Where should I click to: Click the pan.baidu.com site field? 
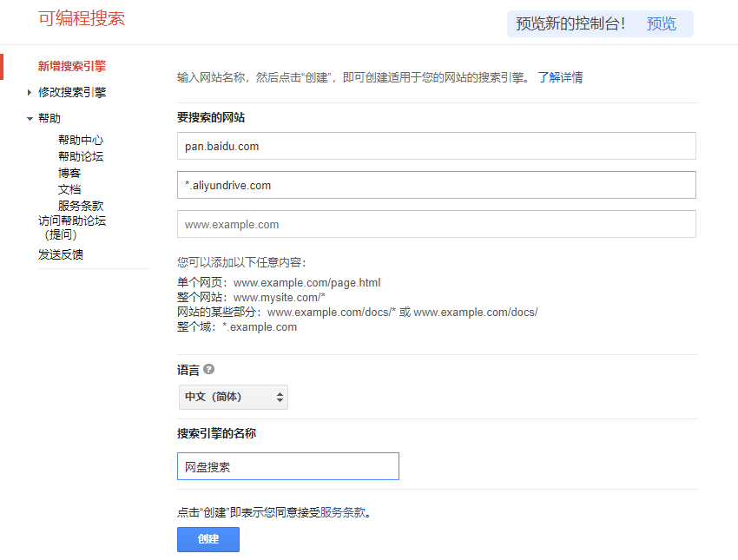coord(436,146)
